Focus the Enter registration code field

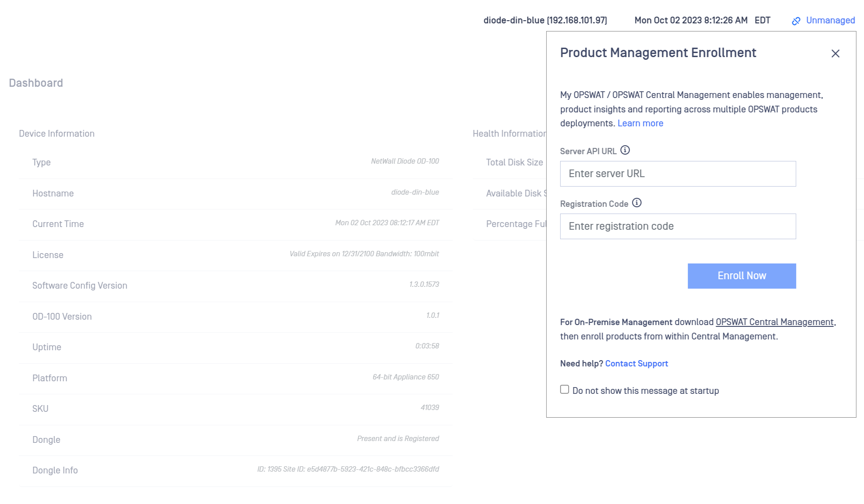pos(678,226)
